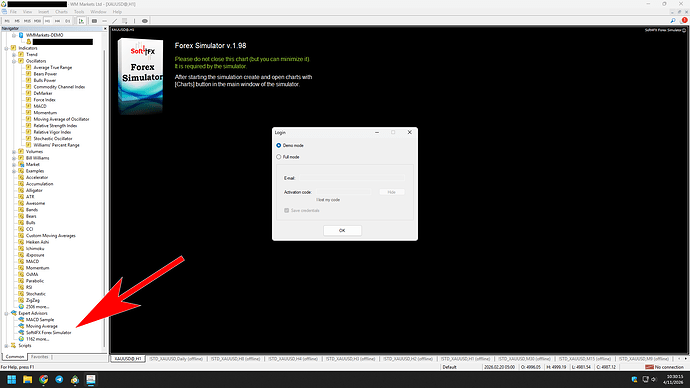Expand the Scripts tree node
690x388 pixels.
point(6,346)
